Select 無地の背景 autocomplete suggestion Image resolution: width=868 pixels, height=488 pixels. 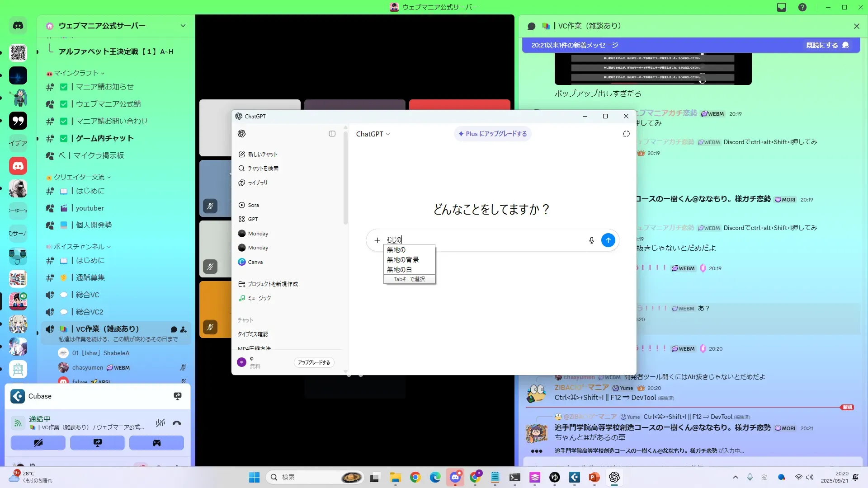pos(403,259)
